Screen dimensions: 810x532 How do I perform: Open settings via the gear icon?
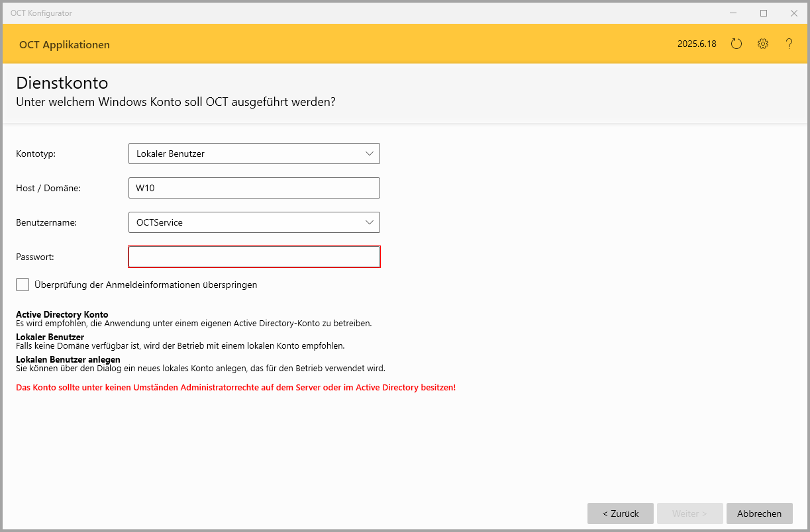(x=763, y=44)
